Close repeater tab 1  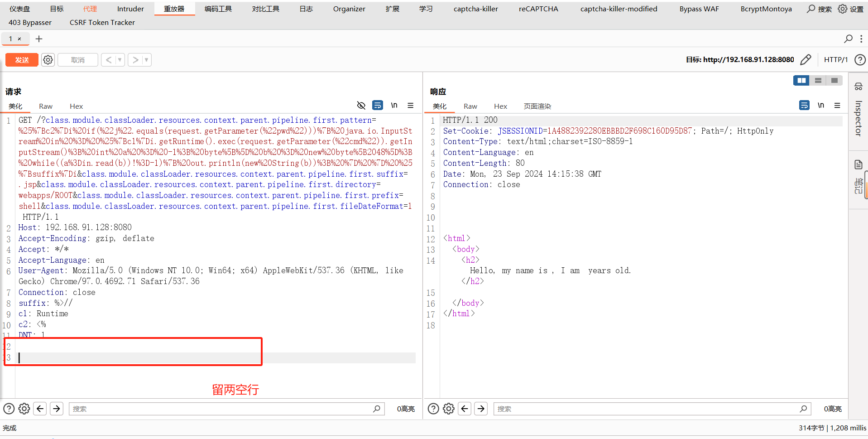[19, 39]
